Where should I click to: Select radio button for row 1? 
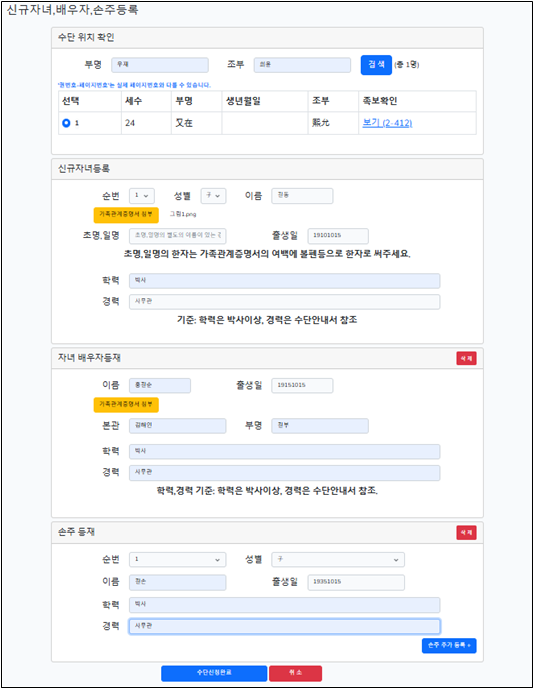pyautogui.click(x=66, y=123)
